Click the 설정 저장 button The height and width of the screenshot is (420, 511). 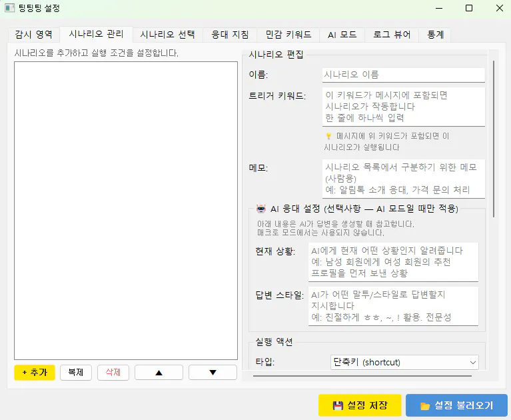point(360,405)
